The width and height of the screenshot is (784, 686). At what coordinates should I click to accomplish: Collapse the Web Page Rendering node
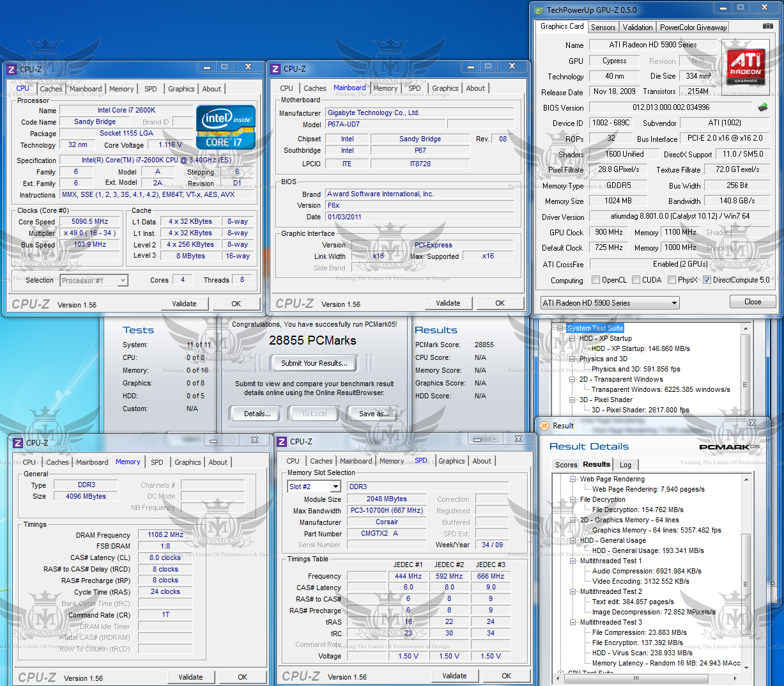[x=573, y=479]
